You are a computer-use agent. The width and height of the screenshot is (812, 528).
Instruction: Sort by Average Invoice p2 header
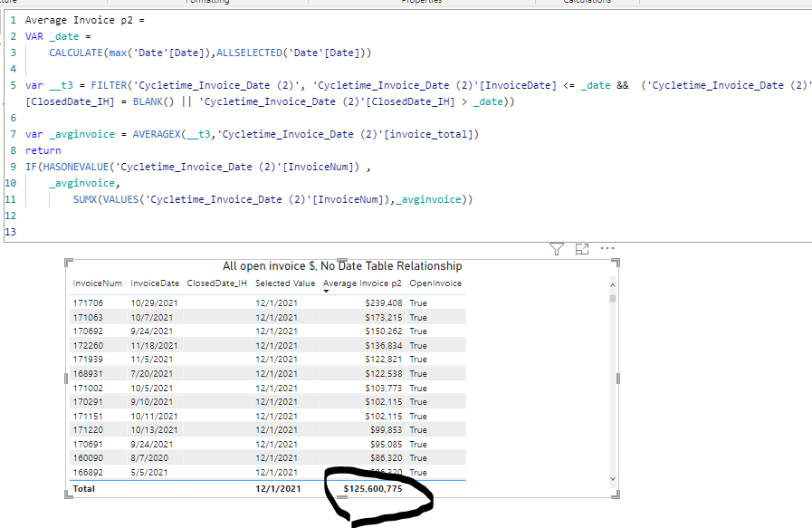tap(362, 283)
